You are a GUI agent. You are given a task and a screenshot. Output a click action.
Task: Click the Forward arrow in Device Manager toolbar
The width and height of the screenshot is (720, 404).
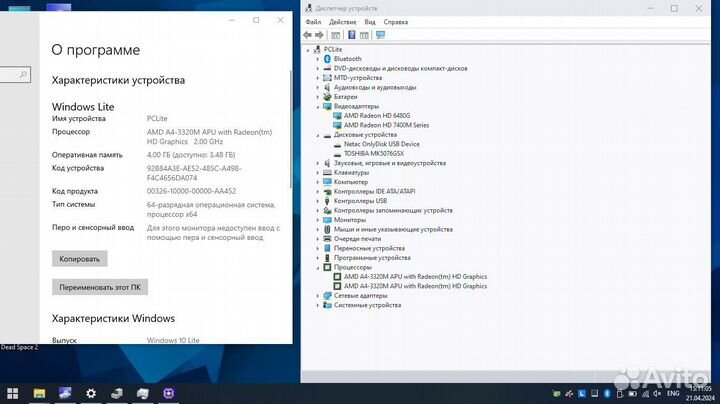319,35
